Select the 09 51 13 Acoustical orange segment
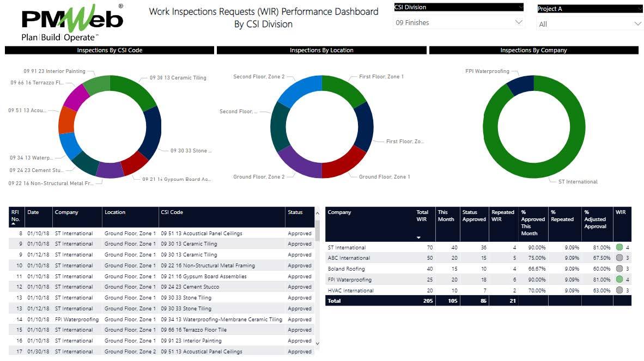644x361 pixels. click(x=67, y=120)
